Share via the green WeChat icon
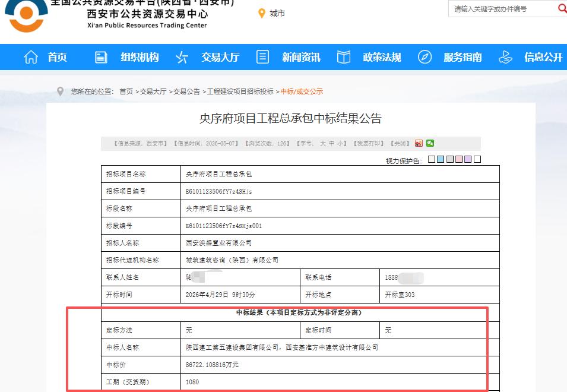The height and width of the screenshot is (392, 567). click(x=430, y=143)
